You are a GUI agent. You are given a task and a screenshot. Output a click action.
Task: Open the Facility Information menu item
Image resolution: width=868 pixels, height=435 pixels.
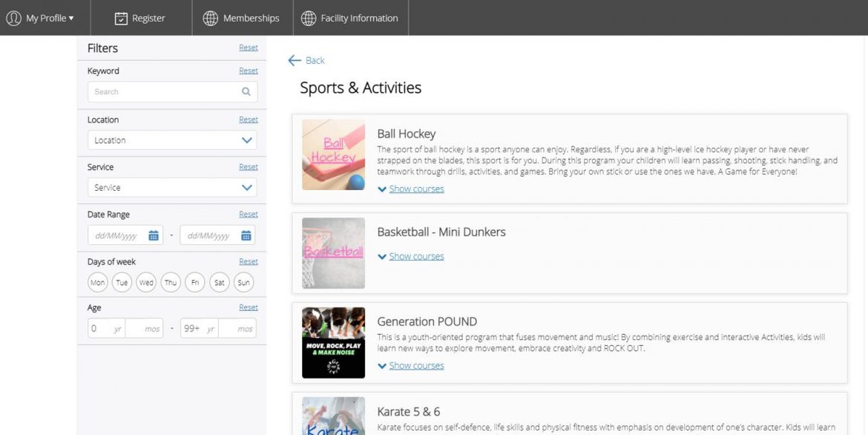pyautogui.click(x=359, y=19)
